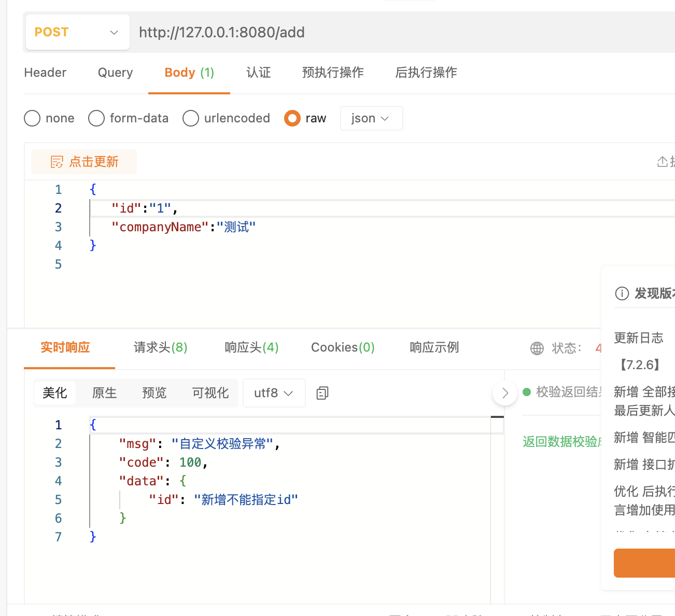The height and width of the screenshot is (616, 675).
Task: Open the 认证 tab
Action: coord(259,73)
